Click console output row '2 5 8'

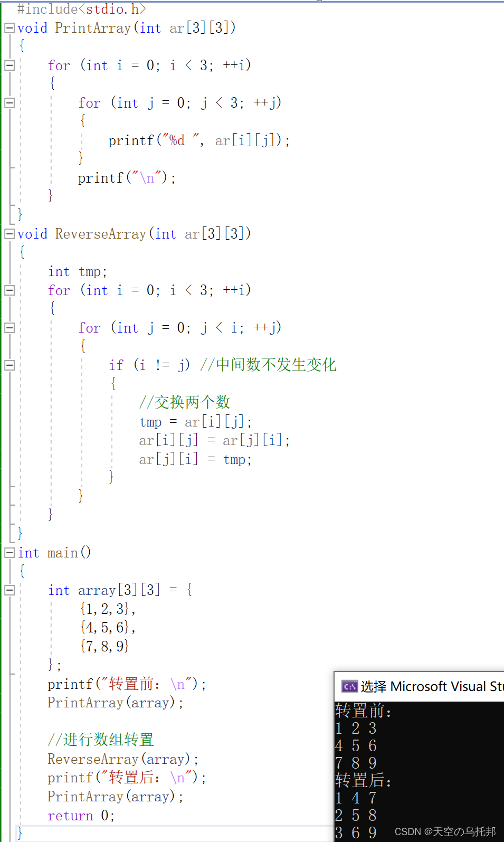(x=356, y=815)
